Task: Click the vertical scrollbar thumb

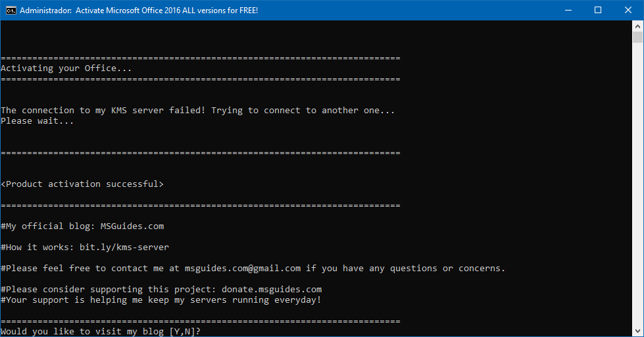Action: pos(638,37)
